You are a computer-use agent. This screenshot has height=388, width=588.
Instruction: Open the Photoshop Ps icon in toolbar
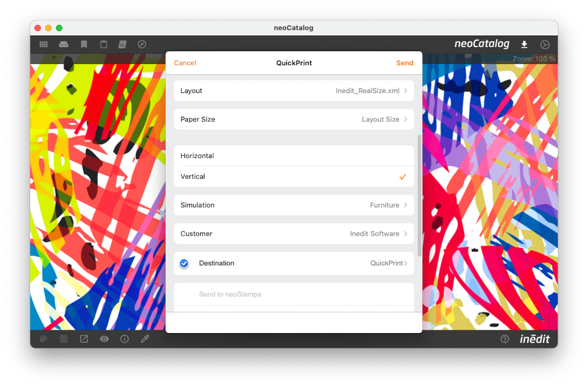(x=123, y=44)
